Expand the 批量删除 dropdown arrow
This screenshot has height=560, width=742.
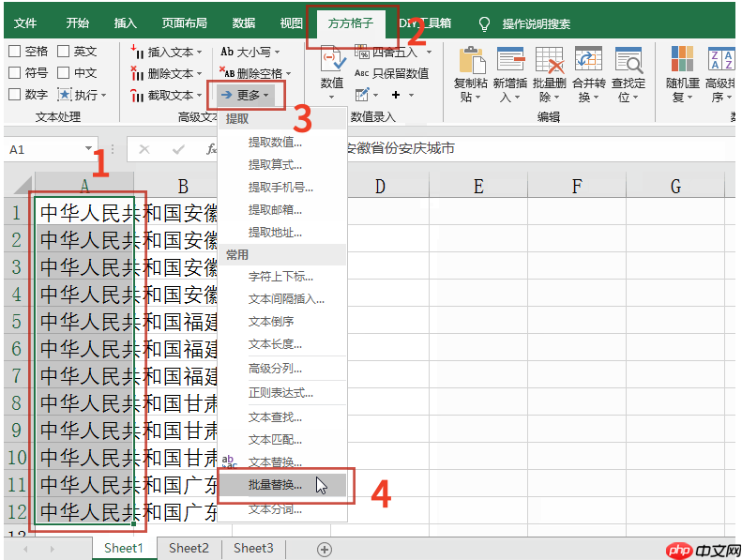(x=557, y=98)
